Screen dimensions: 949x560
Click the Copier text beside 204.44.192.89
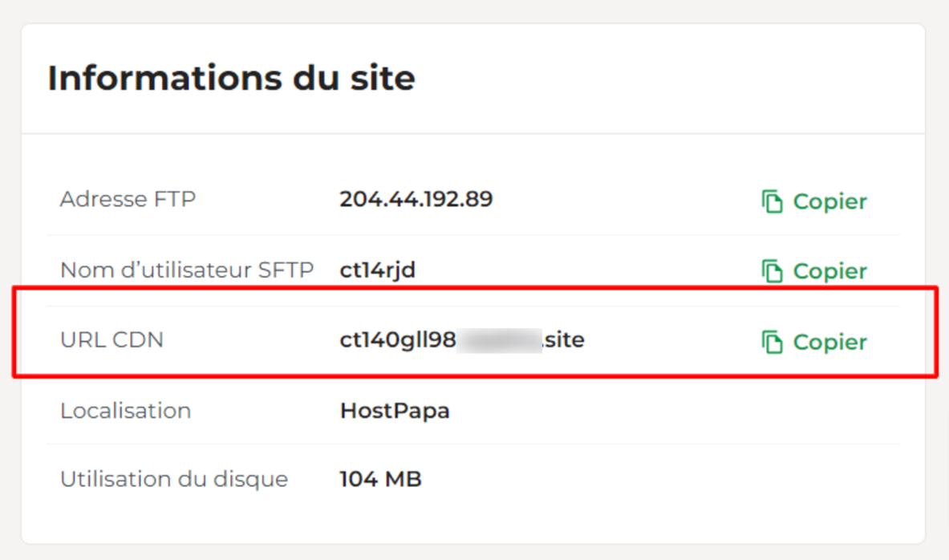click(829, 201)
